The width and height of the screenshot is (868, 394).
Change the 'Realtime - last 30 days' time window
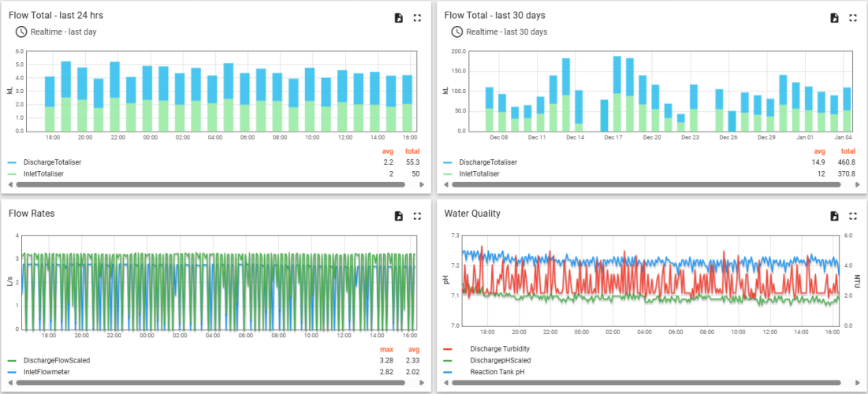[507, 32]
